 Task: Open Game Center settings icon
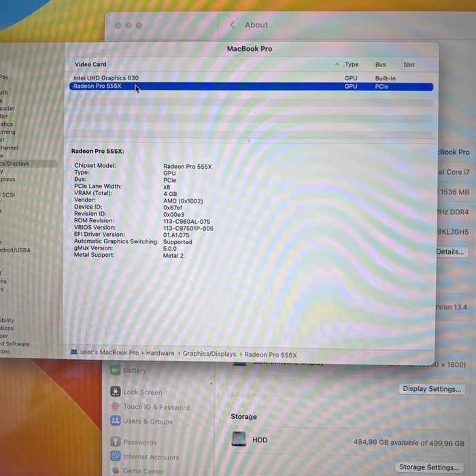pyautogui.click(x=116, y=471)
